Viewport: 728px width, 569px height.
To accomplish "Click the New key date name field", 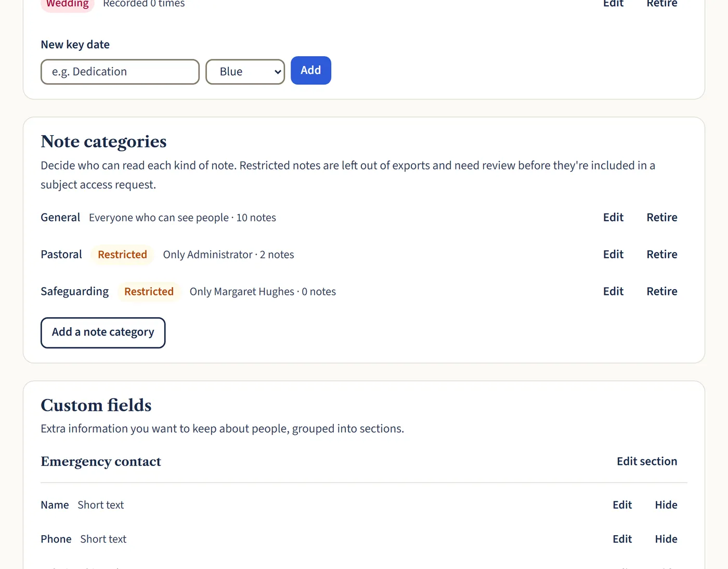I will pyautogui.click(x=120, y=72).
